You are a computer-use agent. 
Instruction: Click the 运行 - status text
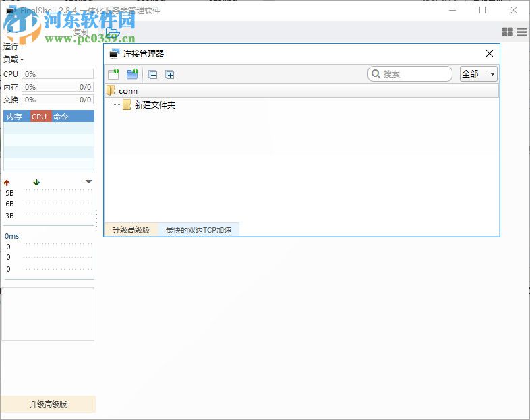coord(13,47)
